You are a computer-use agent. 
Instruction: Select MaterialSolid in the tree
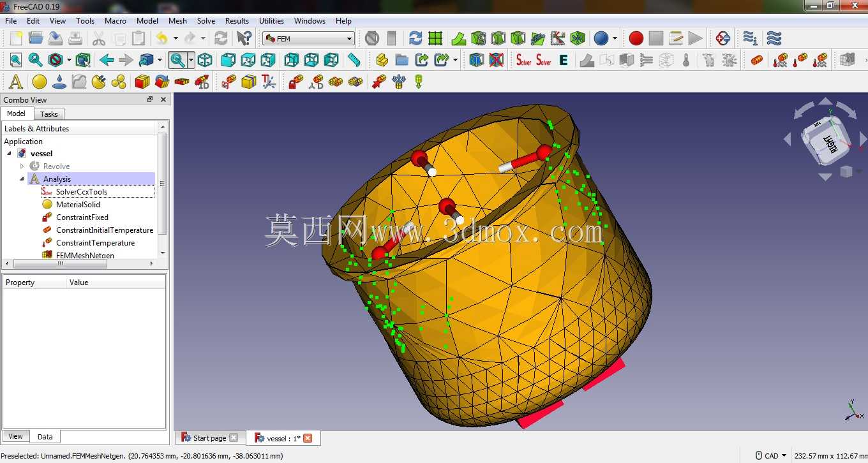pyautogui.click(x=78, y=205)
